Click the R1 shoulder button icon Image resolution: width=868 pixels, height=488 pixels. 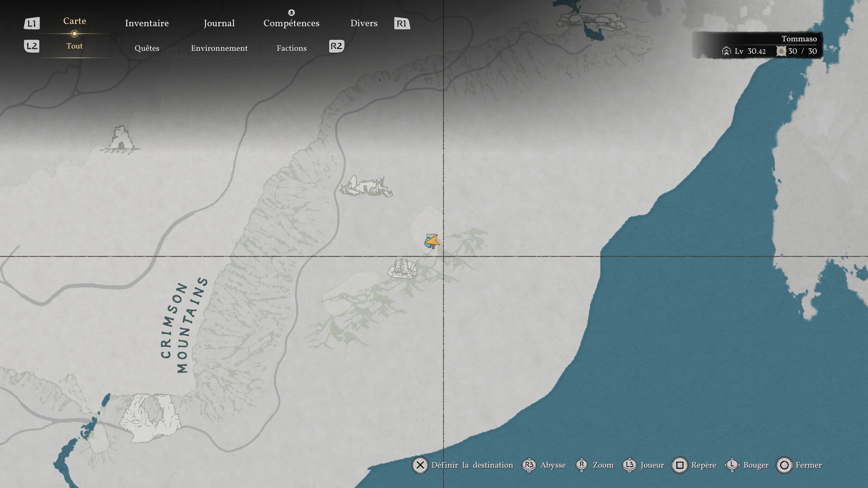pos(402,23)
